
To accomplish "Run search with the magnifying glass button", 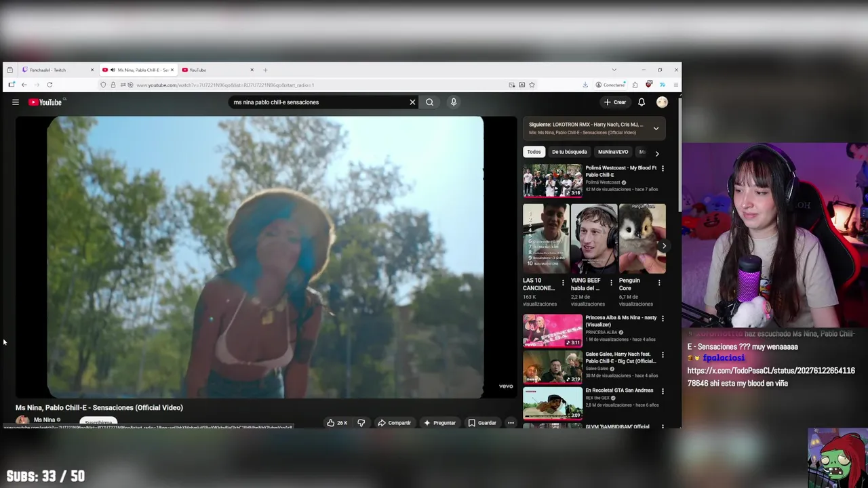I will click(x=429, y=102).
